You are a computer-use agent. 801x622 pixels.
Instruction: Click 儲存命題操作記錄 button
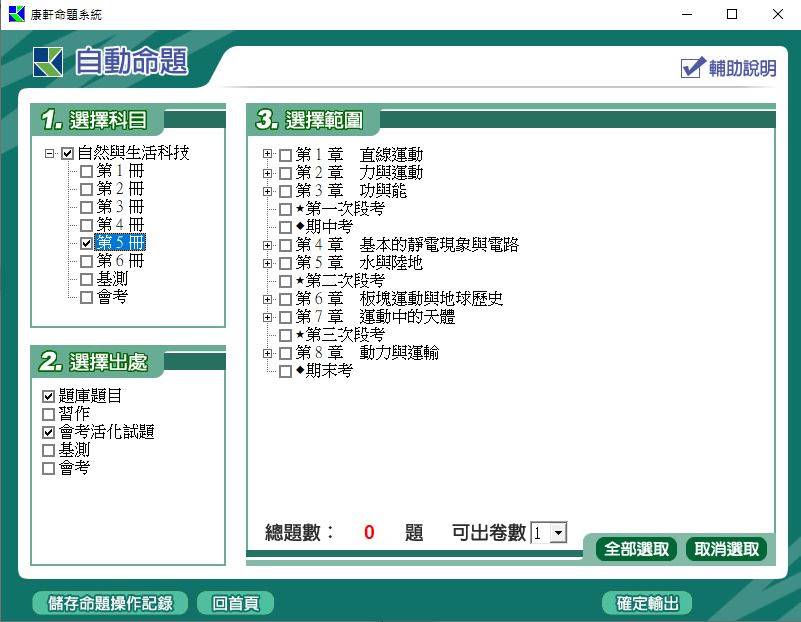coord(110,604)
